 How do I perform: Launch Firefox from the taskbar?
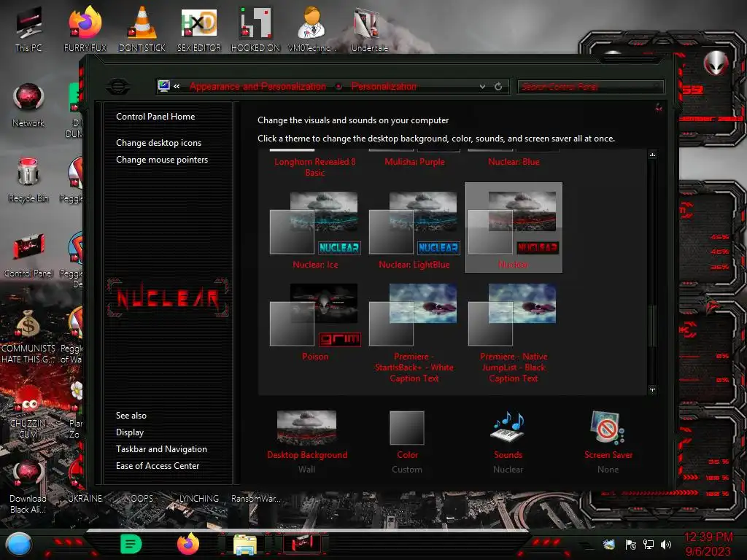(188, 544)
